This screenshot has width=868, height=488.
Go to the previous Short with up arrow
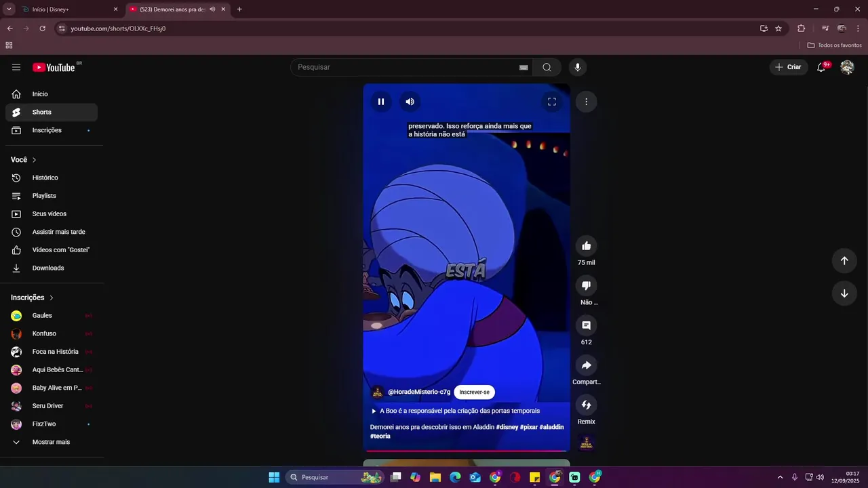coord(844,261)
